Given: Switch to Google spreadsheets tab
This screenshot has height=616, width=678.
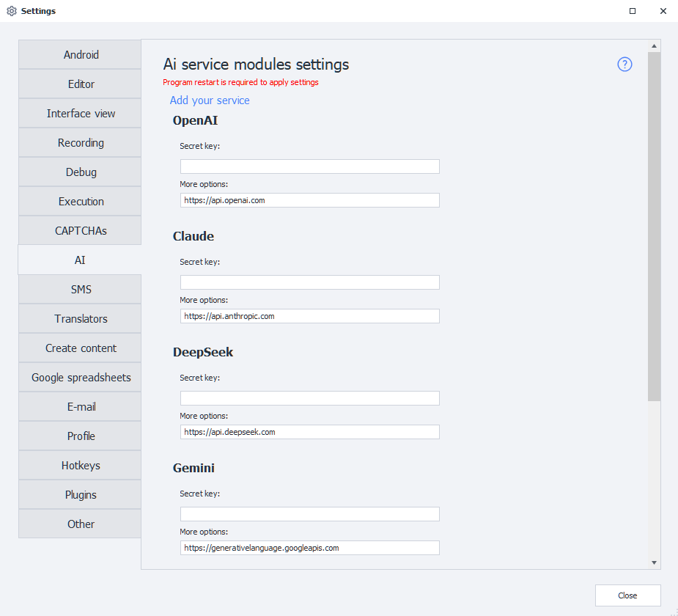Looking at the screenshot, I should click(80, 378).
